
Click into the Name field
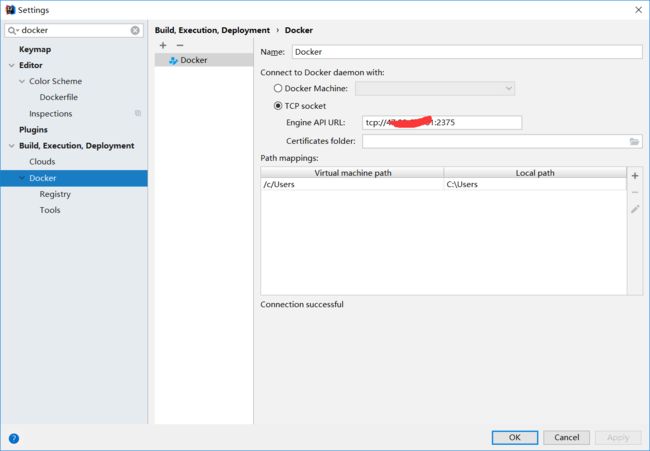(467, 52)
